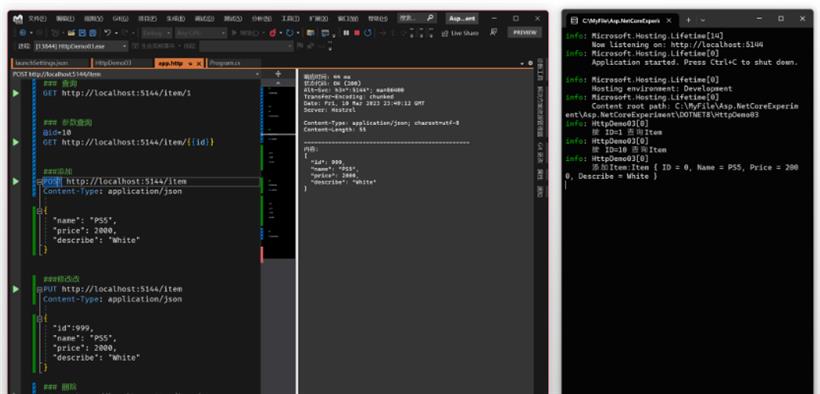The height and width of the screenshot is (394, 820).
Task: Click the search magnifier icon in title bar
Action: pyautogui.click(x=430, y=18)
